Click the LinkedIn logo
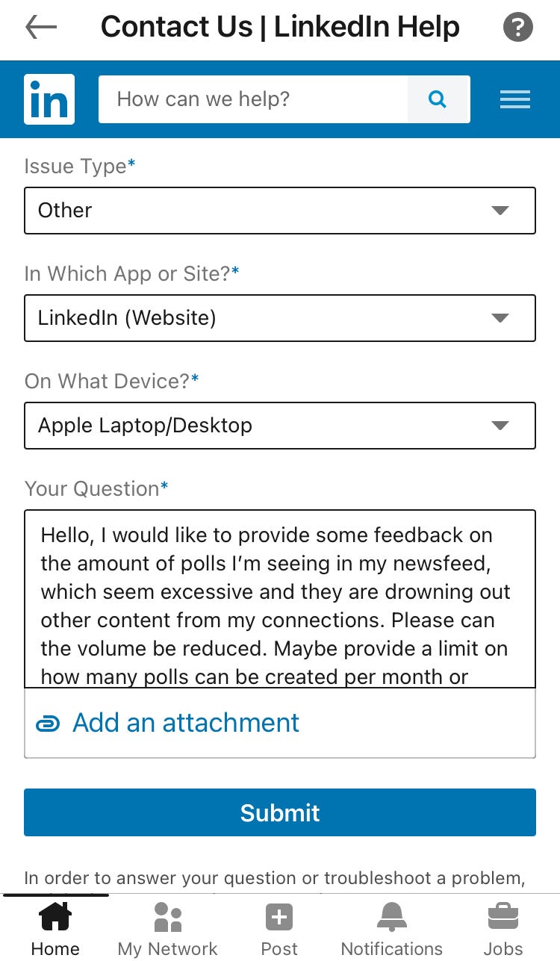 click(49, 99)
